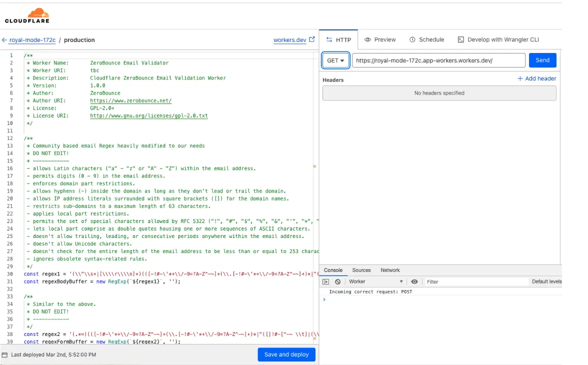Viewport: 588px width, 365px height.
Task: Switch to the Network tab
Action: click(390, 270)
